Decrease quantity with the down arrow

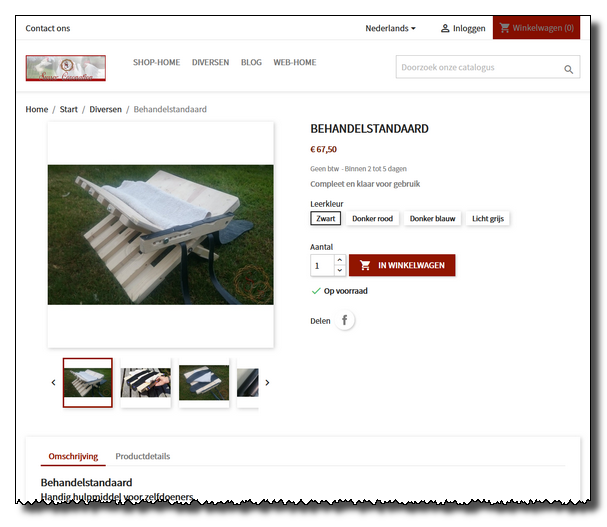click(340, 270)
